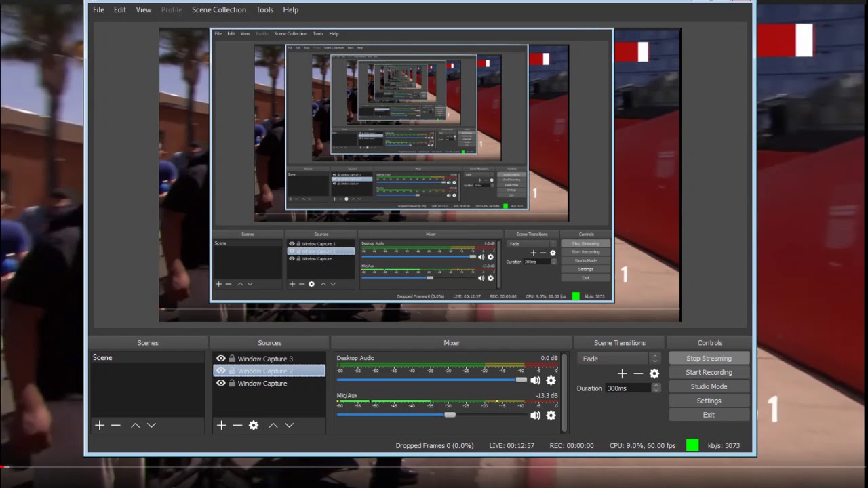
Task: Open the Fade transition dropdown
Action: (618, 359)
